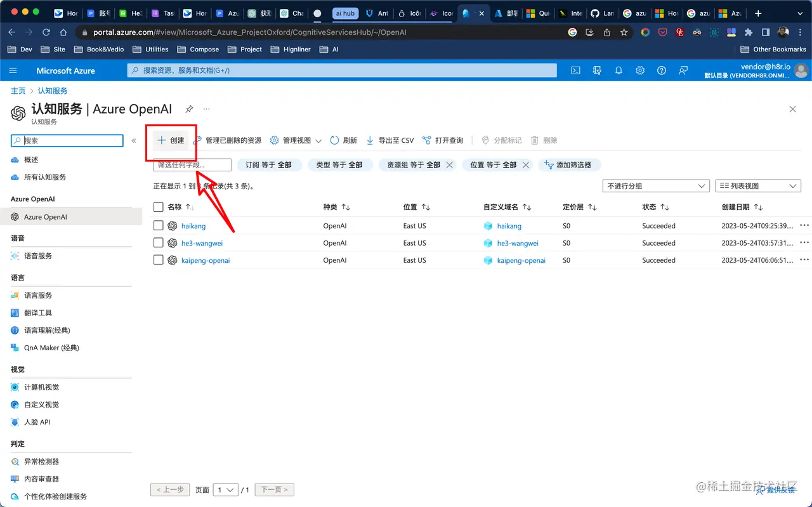Open subscription equals all filter pill
812x507 pixels.
click(269, 165)
